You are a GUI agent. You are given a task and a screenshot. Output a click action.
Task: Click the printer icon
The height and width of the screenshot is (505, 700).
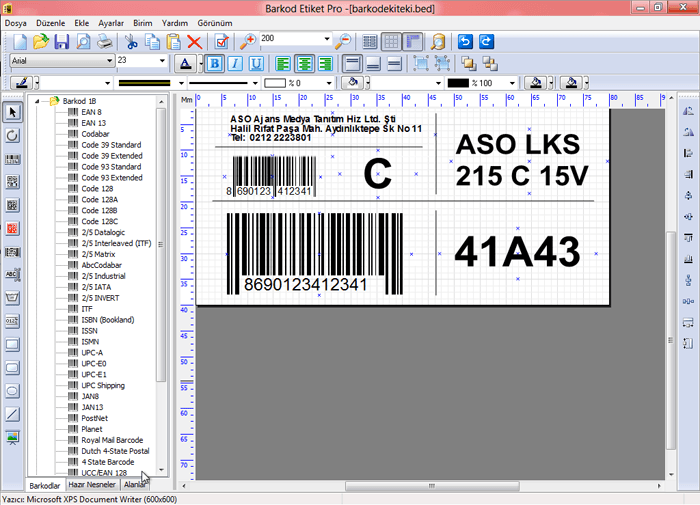click(104, 42)
